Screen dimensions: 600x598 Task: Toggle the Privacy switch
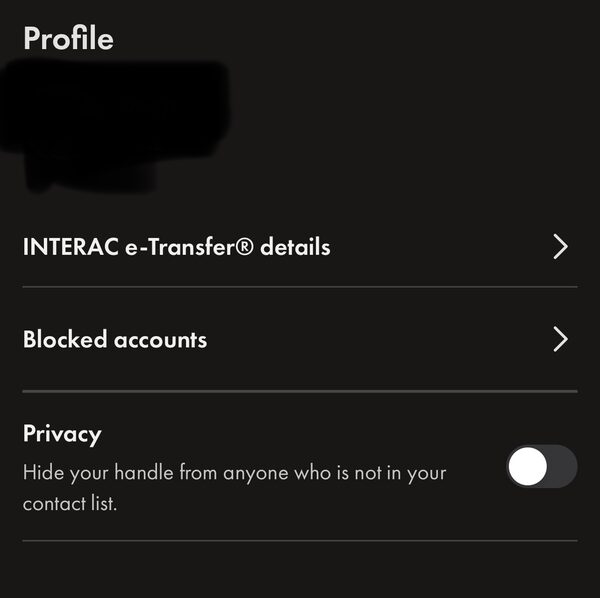tap(541, 466)
